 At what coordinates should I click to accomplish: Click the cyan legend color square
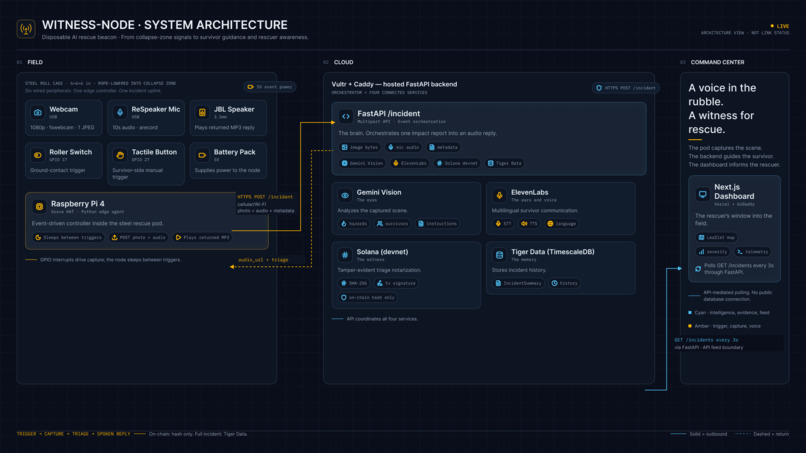coord(690,313)
